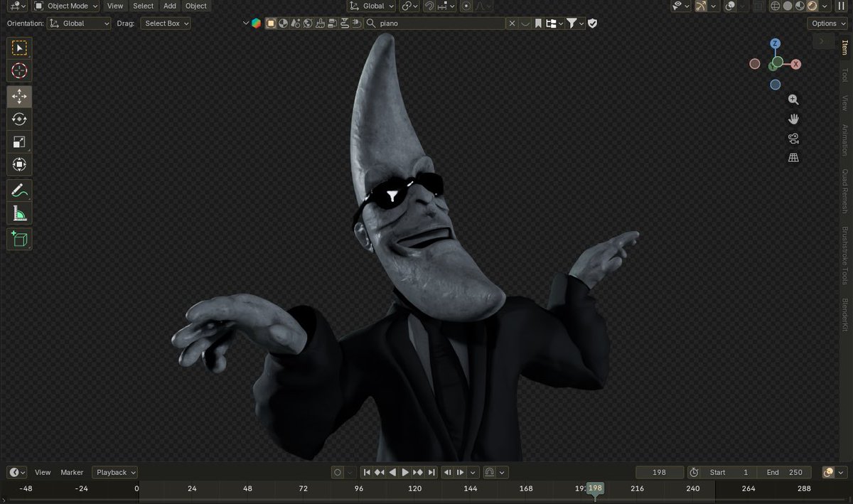Open the Object menu

[196, 6]
